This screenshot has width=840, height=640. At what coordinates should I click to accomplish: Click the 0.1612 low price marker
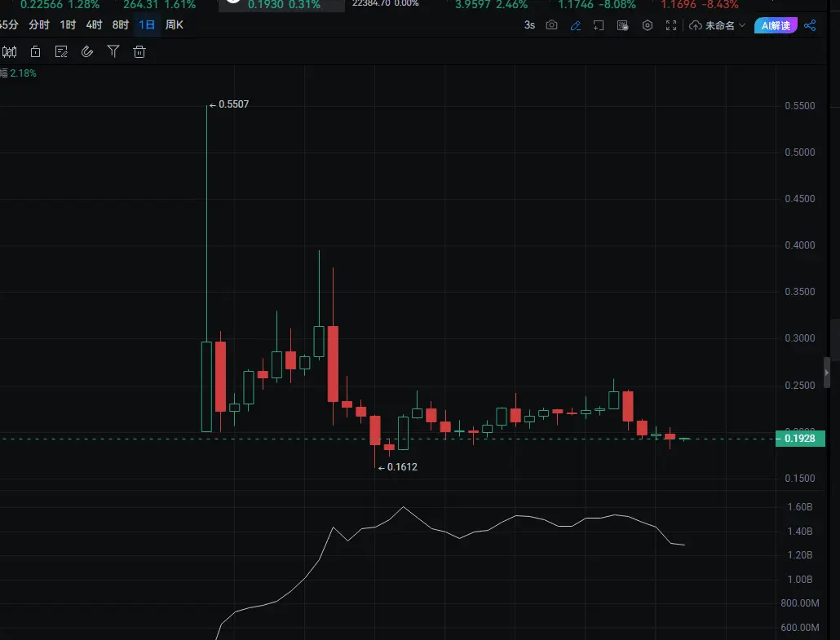tap(397, 467)
